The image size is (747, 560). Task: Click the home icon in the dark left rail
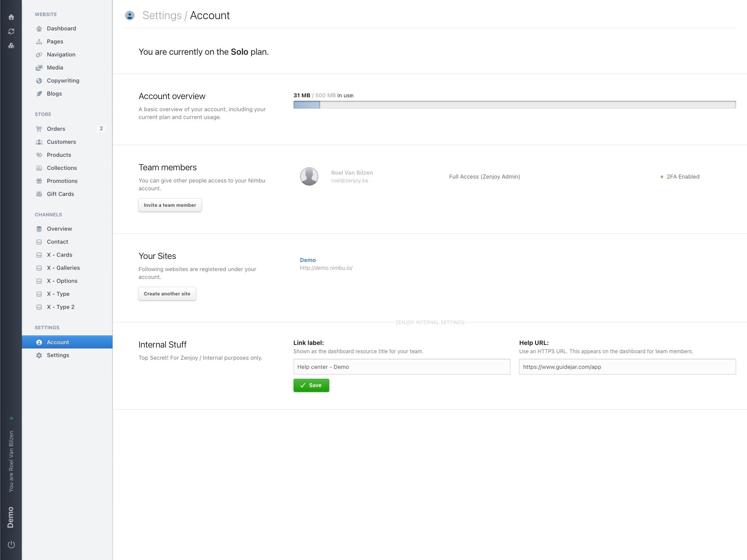pyautogui.click(x=11, y=17)
